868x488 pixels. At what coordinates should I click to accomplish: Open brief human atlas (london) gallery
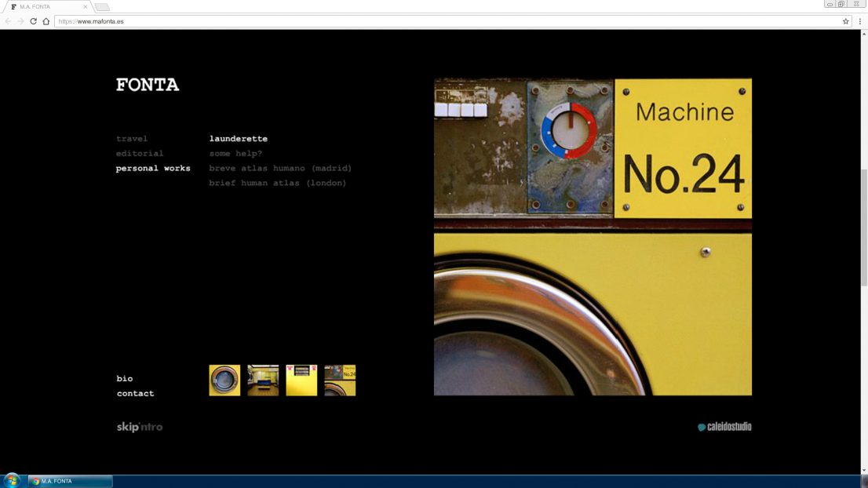(277, 183)
